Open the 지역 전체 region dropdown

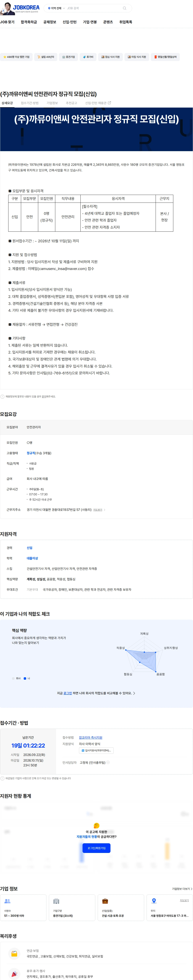pos(56,8)
